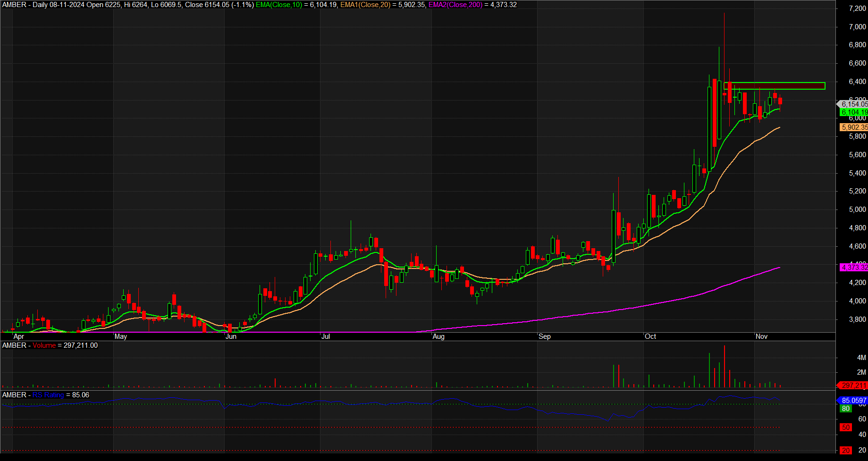Click the Nov label on the time axis
The width and height of the screenshot is (868, 461).
pyautogui.click(x=761, y=336)
